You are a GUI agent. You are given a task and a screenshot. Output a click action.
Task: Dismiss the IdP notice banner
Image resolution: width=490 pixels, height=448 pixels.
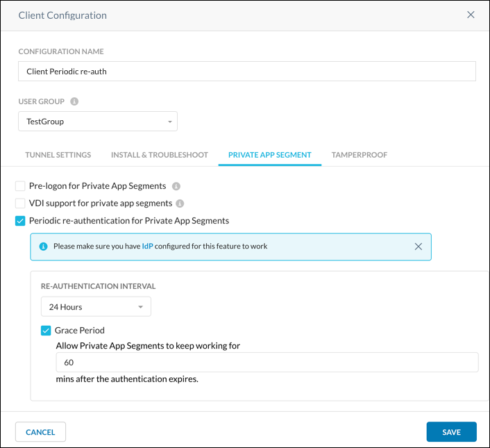[x=418, y=247]
